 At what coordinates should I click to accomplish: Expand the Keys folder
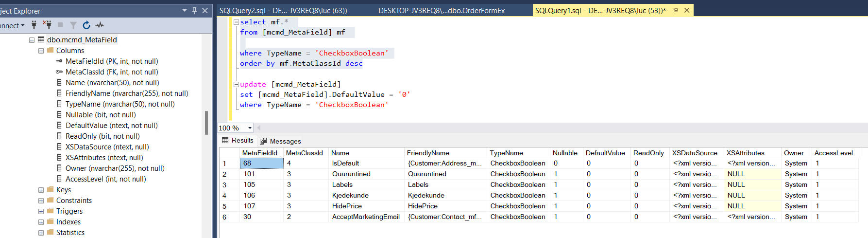[x=41, y=190]
